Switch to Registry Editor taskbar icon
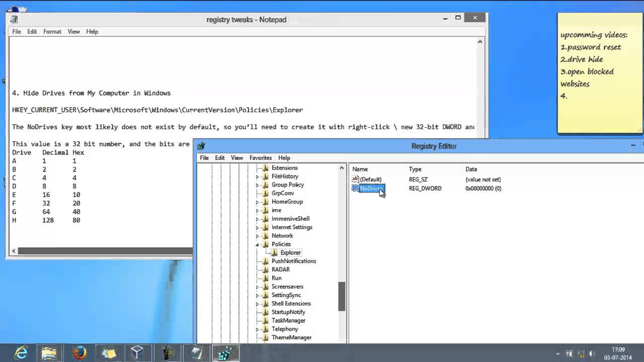This screenshot has width=644, height=362. [x=225, y=353]
